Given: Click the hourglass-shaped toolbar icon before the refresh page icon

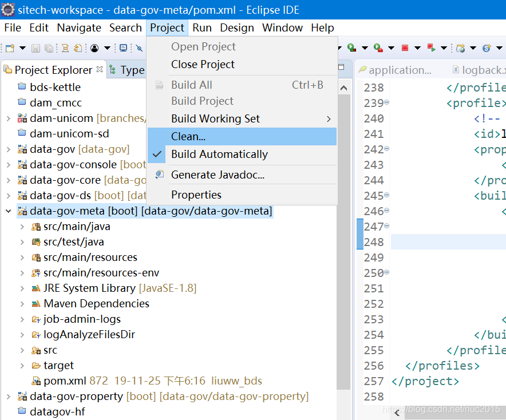Looking at the screenshot, I should 65,49.
